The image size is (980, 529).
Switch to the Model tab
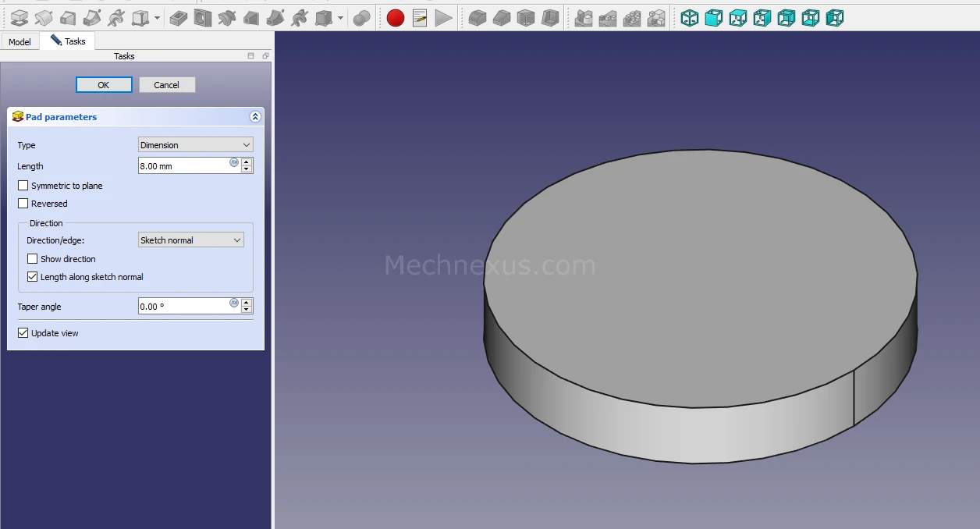coord(20,41)
